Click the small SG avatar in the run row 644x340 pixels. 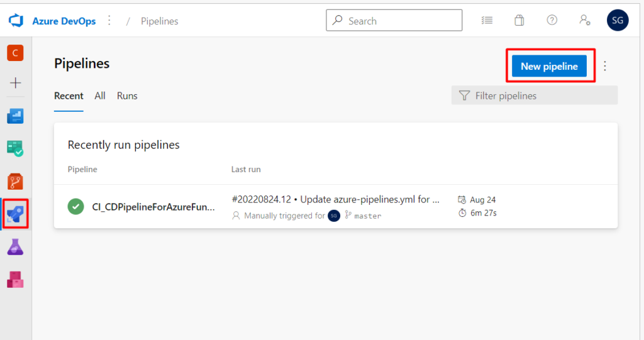[x=333, y=216]
